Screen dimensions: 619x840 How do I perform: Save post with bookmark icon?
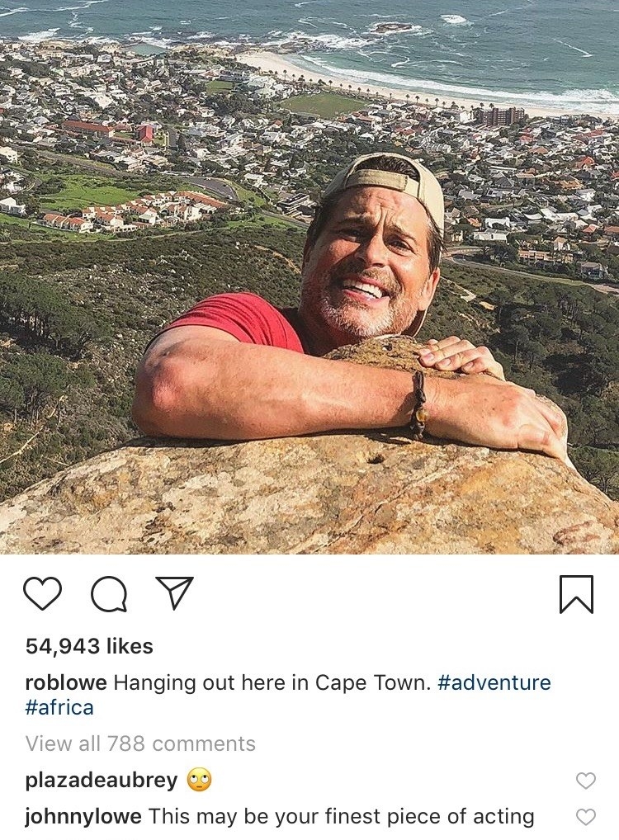tap(577, 593)
